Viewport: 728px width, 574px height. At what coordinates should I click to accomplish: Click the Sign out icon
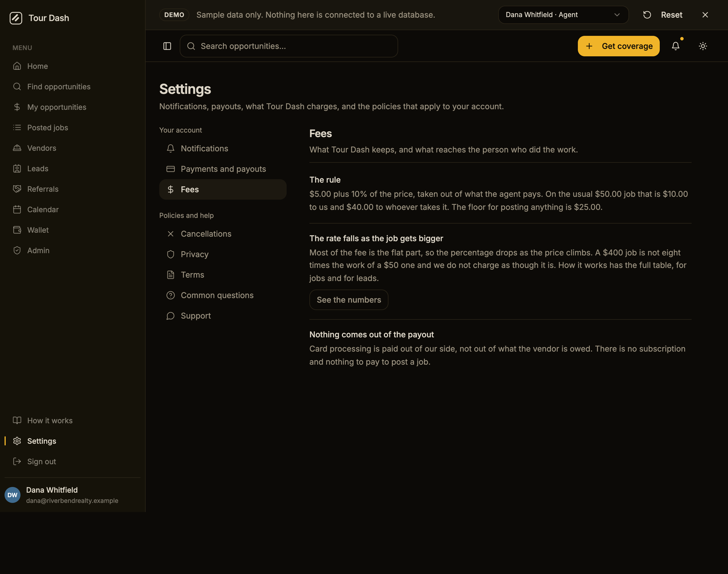pyautogui.click(x=17, y=462)
